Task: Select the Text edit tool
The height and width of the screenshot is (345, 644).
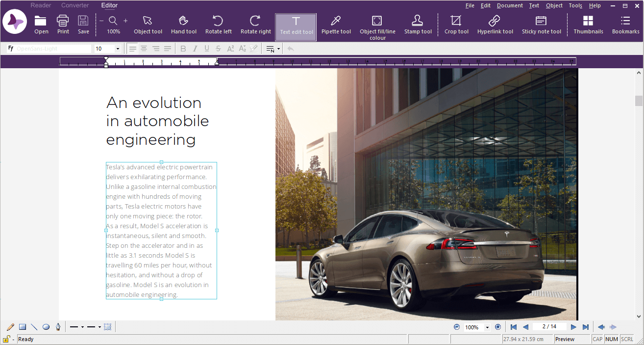Action: point(296,27)
